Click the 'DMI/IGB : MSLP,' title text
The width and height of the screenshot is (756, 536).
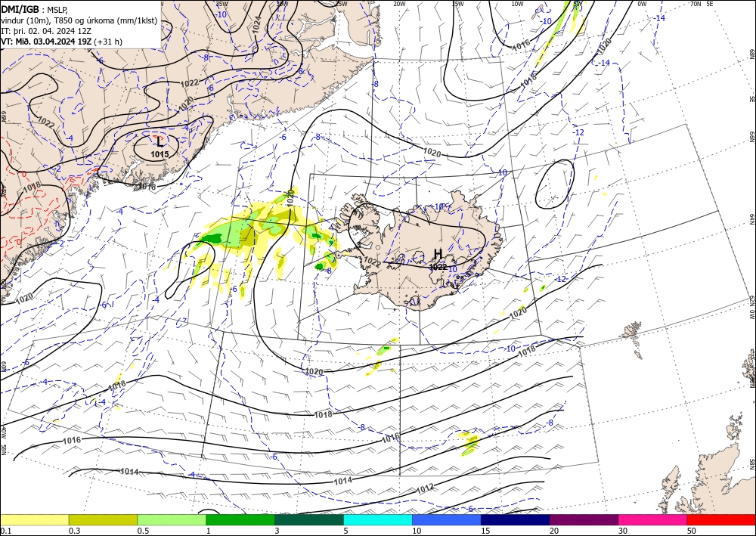(x=35, y=8)
